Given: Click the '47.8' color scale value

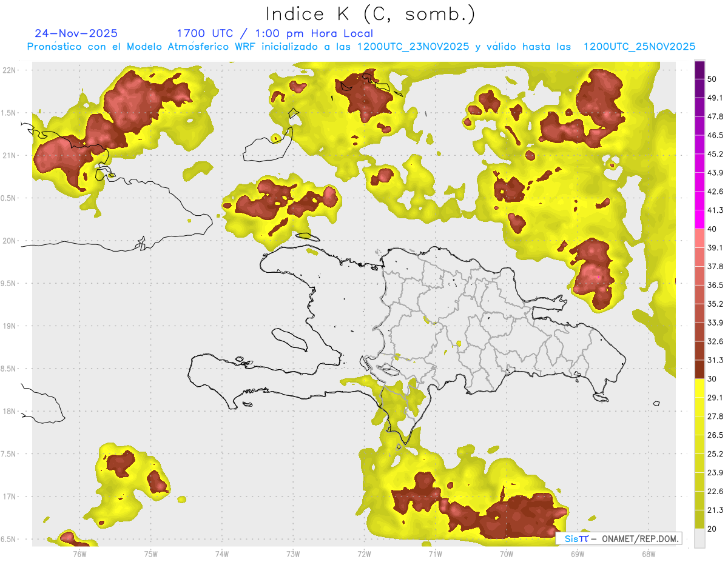Looking at the screenshot, I should [715, 116].
